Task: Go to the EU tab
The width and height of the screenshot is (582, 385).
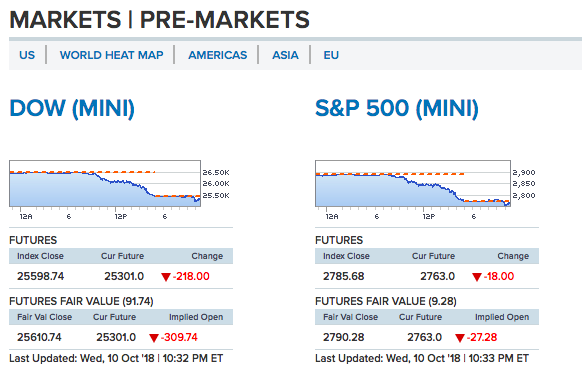Action: tap(331, 55)
